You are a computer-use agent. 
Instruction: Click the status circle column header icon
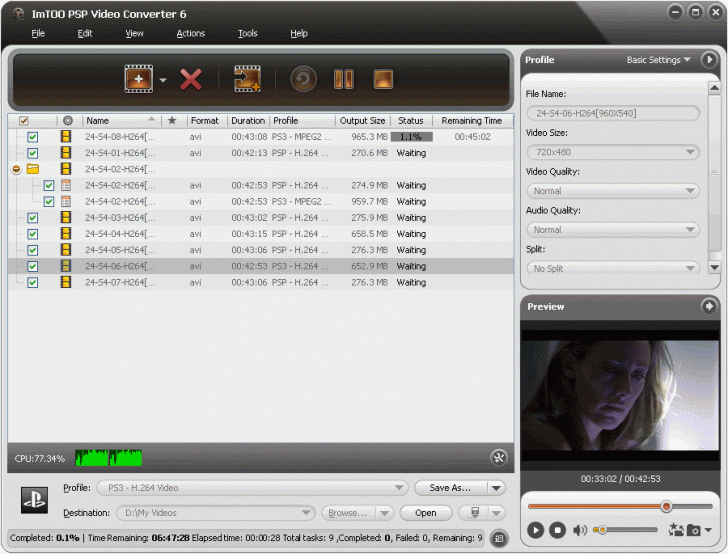pos(68,121)
